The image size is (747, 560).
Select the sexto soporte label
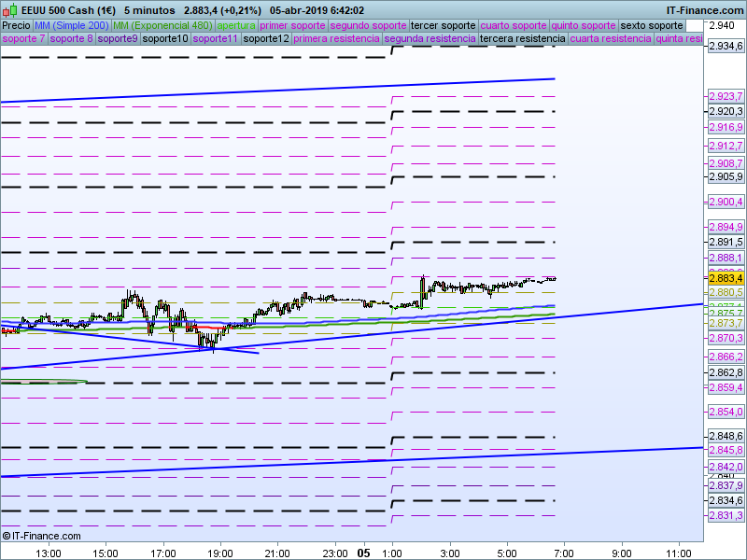pyautogui.click(x=652, y=26)
